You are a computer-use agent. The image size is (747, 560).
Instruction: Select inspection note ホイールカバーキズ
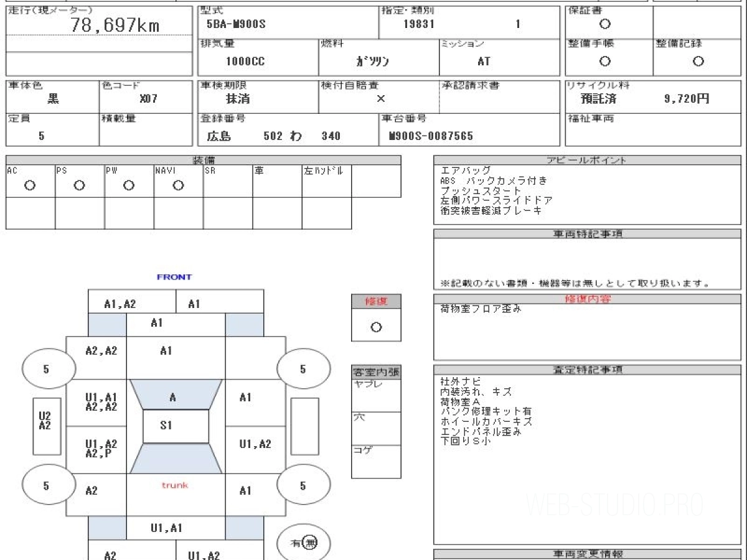(486, 421)
